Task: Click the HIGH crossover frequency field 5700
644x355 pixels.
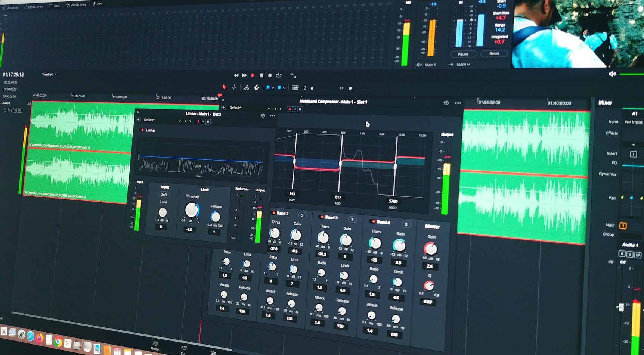Action: pyautogui.click(x=393, y=201)
